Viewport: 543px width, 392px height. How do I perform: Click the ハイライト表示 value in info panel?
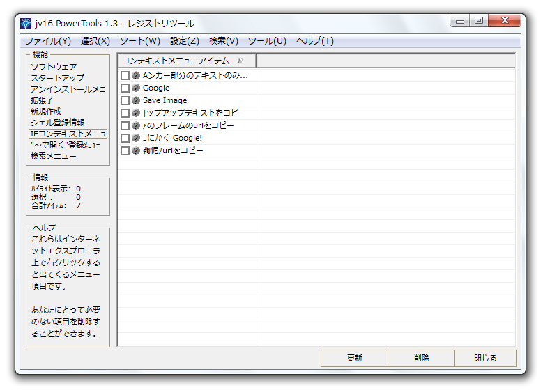[78, 189]
